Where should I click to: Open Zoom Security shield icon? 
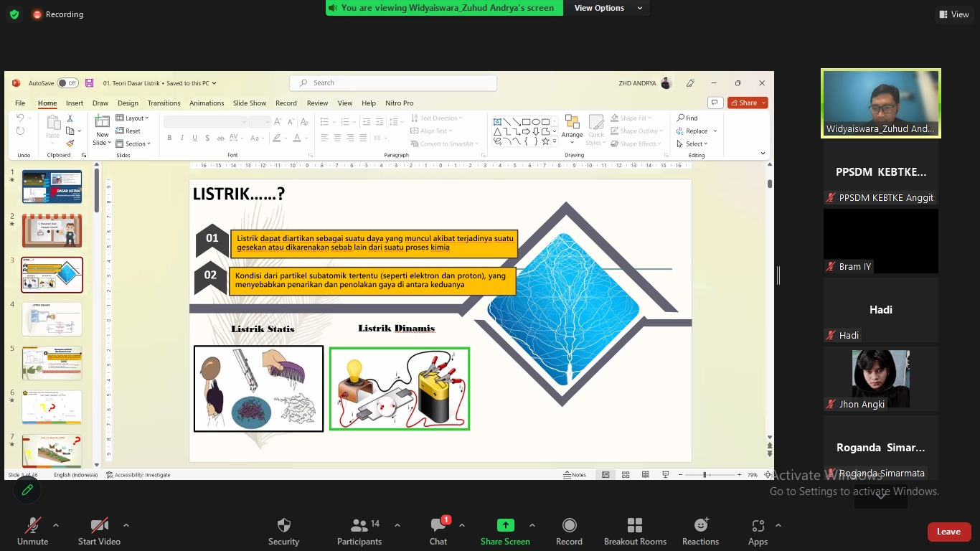coord(283,526)
